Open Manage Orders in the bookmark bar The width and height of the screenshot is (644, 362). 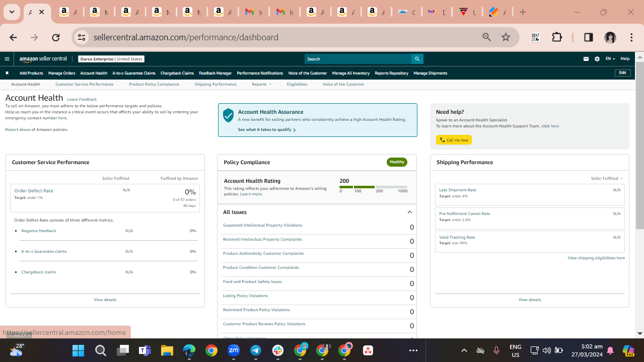pos(62,73)
